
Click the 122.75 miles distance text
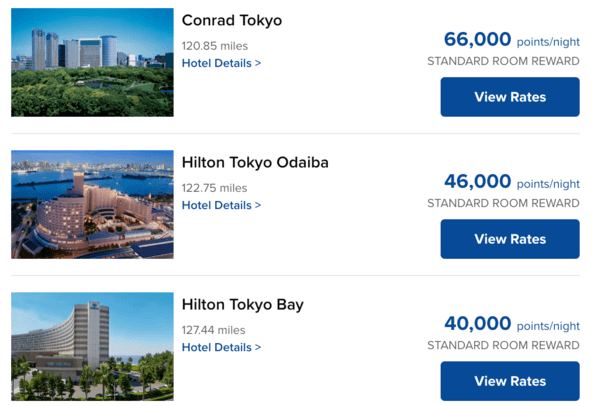[x=214, y=188]
